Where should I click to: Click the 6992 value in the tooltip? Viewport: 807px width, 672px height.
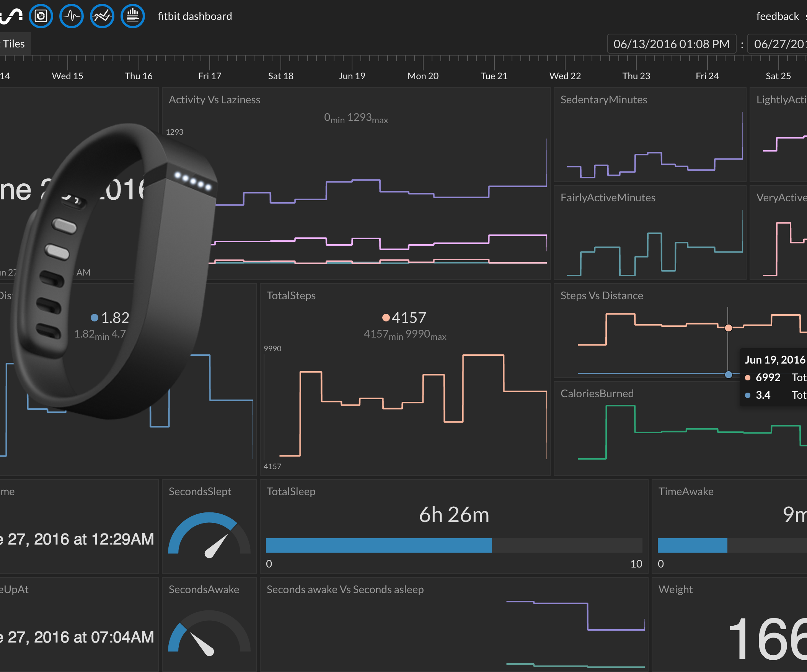click(768, 377)
